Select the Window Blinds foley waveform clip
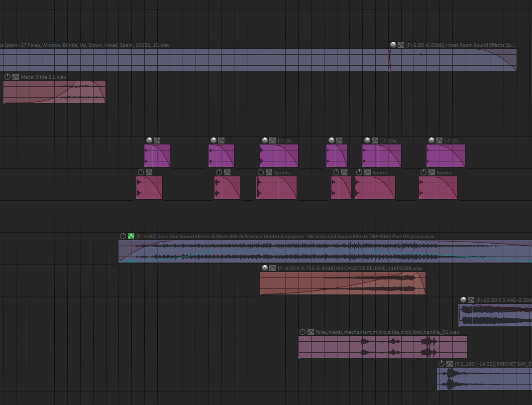This screenshot has height=405, width=532. [194, 60]
